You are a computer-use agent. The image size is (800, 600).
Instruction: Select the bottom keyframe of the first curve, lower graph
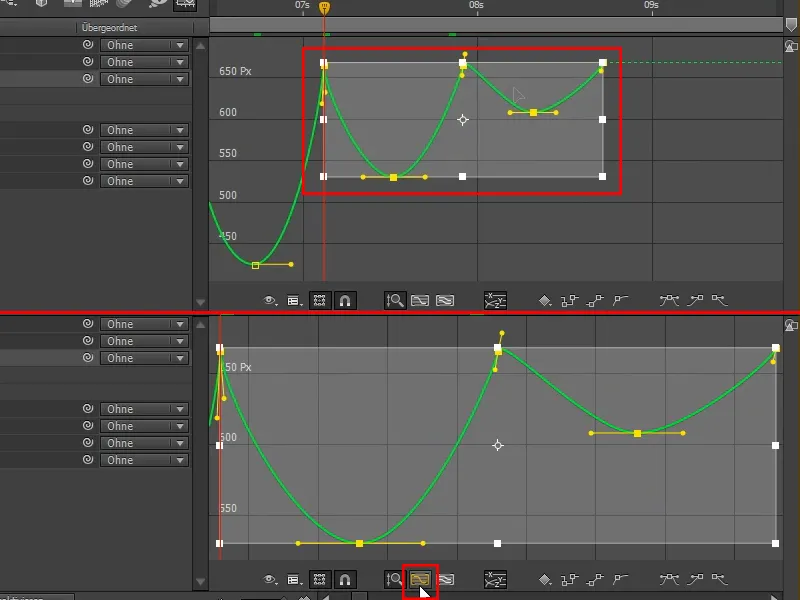pos(359,544)
